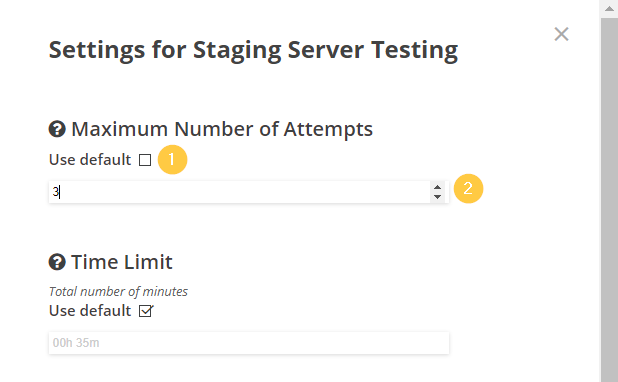Click the Total number of minutes hint text

[118, 292]
